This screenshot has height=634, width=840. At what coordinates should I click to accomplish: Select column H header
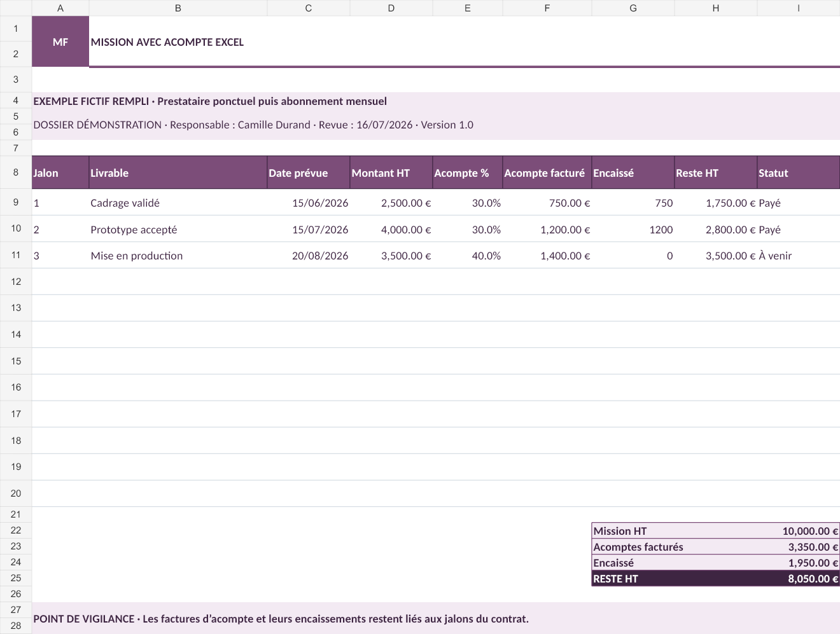click(x=716, y=8)
